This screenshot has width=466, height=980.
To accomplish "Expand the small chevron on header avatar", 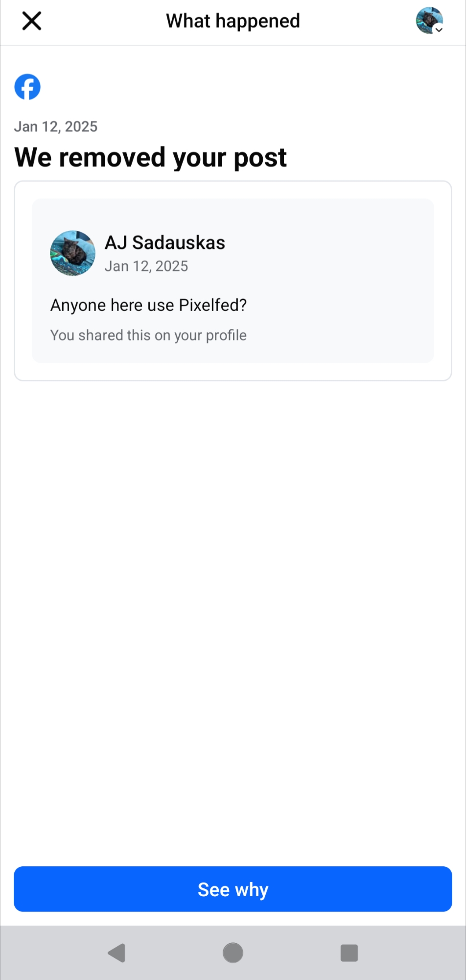I will [439, 29].
